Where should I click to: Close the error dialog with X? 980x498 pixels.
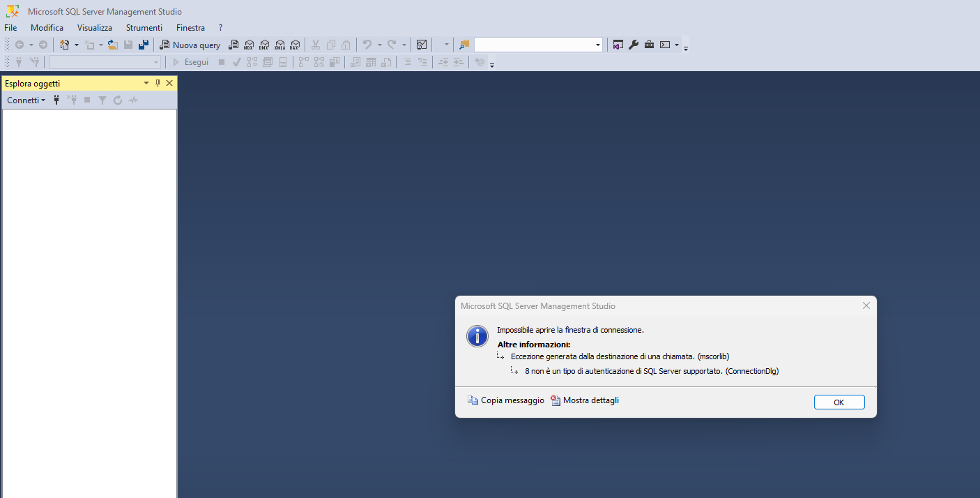[866, 305]
